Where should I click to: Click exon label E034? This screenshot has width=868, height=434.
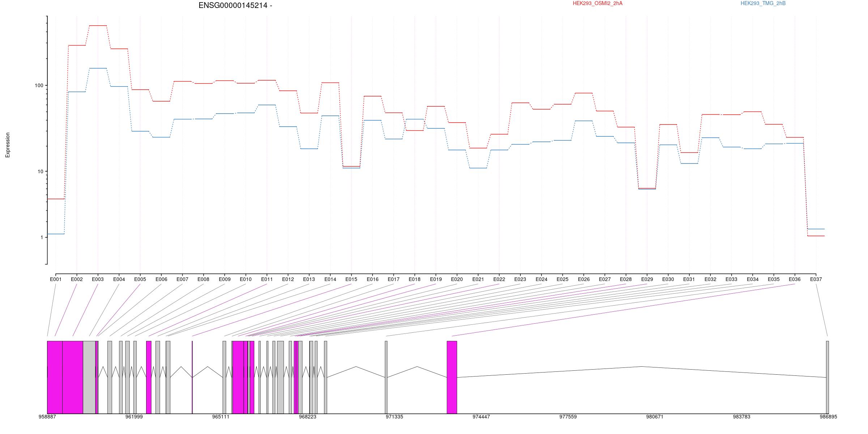coord(753,279)
